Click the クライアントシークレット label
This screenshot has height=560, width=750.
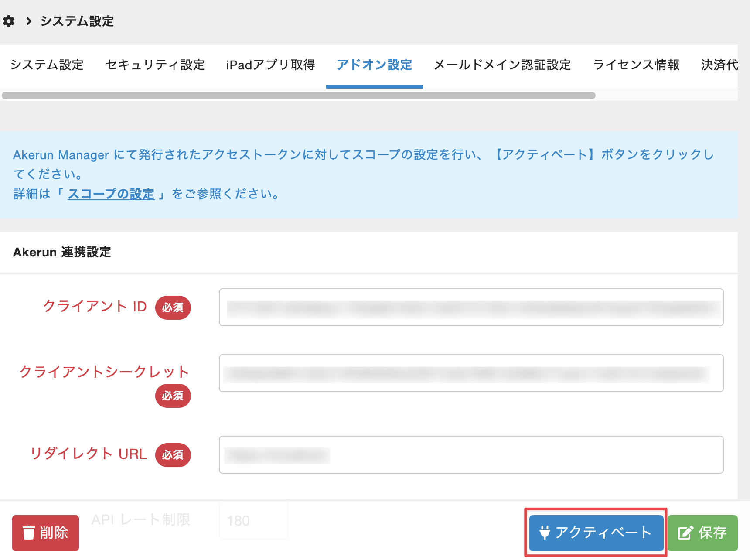104,372
